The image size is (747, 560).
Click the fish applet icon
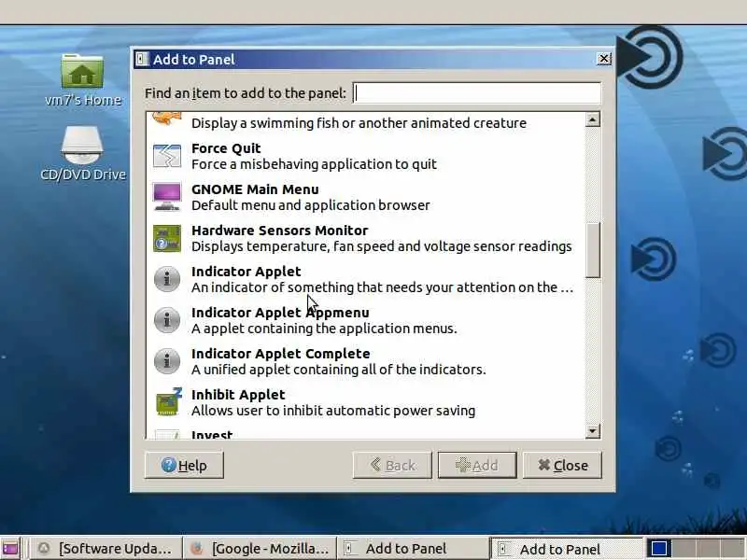tap(167, 119)
